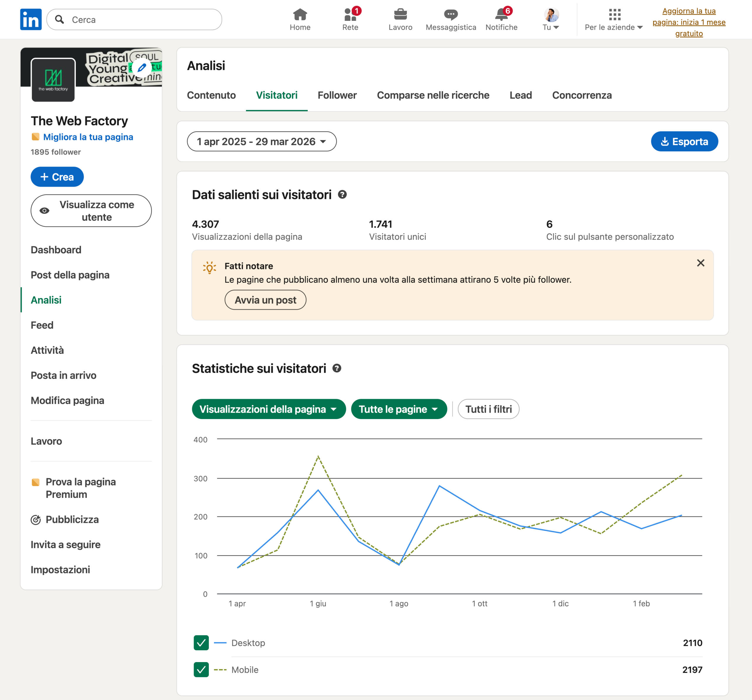Click help icon beside Statistiche sui visitatori

[x=337, y=368]
